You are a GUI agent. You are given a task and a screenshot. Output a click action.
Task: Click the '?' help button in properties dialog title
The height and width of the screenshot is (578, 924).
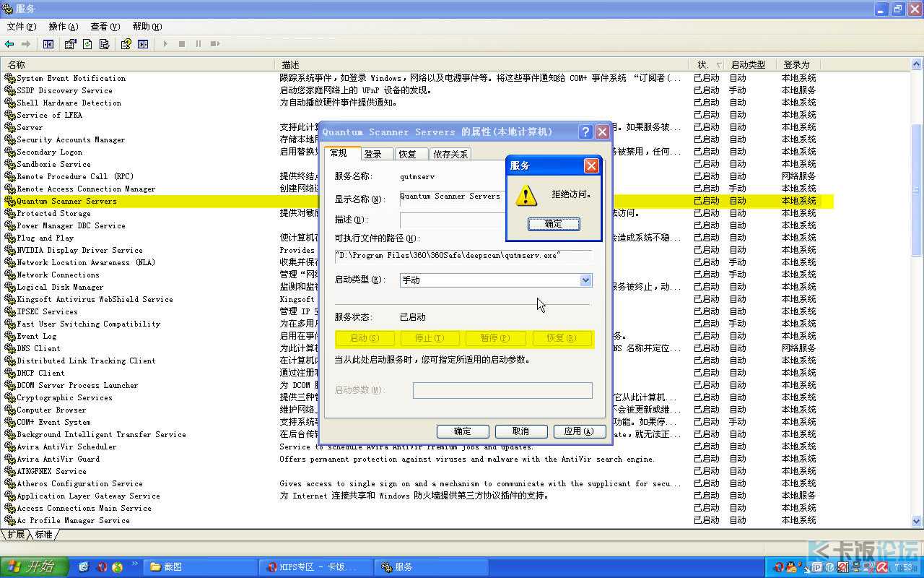[x=585, y=132]
